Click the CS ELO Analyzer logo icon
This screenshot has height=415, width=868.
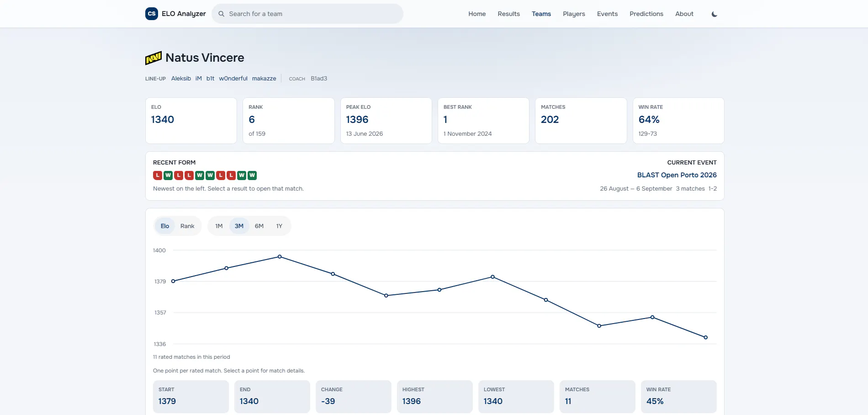(x=152, y=14)
